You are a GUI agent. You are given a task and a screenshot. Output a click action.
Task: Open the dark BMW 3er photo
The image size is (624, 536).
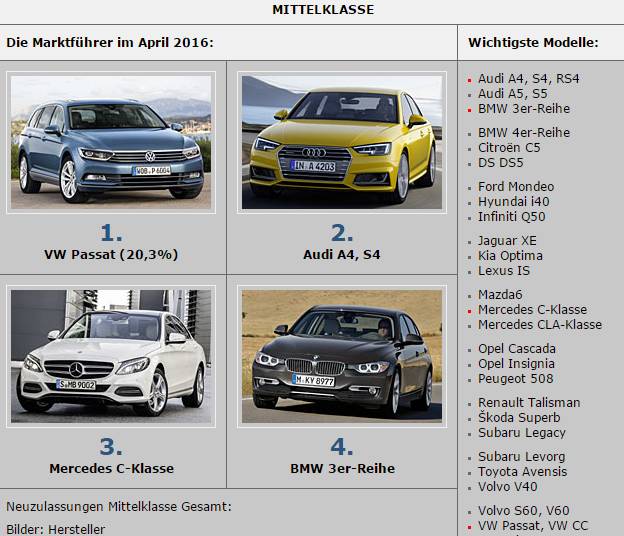342,356
